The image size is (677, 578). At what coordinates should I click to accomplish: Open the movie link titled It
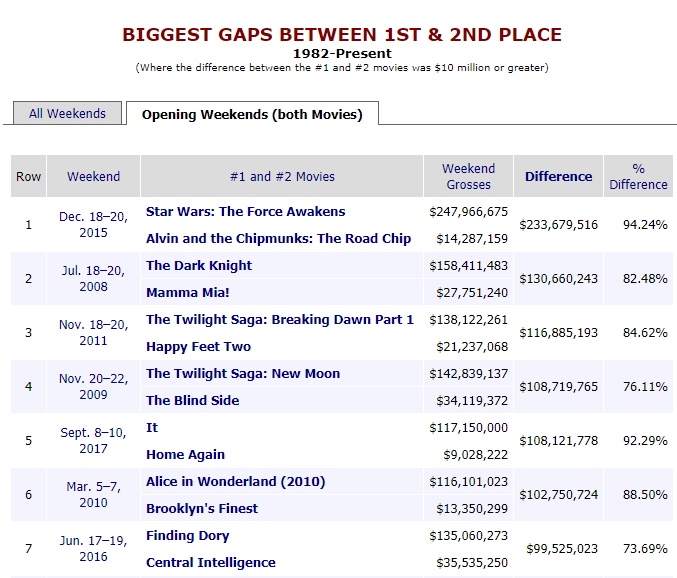tap(152, 427)
